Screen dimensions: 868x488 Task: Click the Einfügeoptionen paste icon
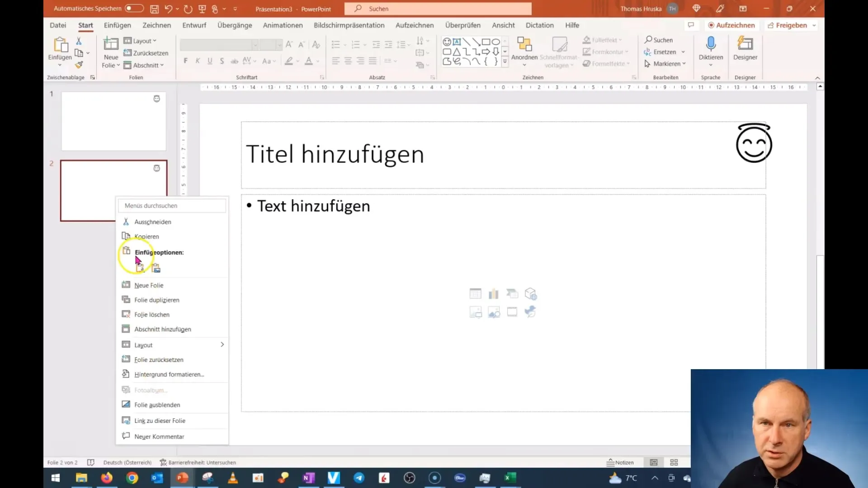pyautogui.click(x=140, y=267)
